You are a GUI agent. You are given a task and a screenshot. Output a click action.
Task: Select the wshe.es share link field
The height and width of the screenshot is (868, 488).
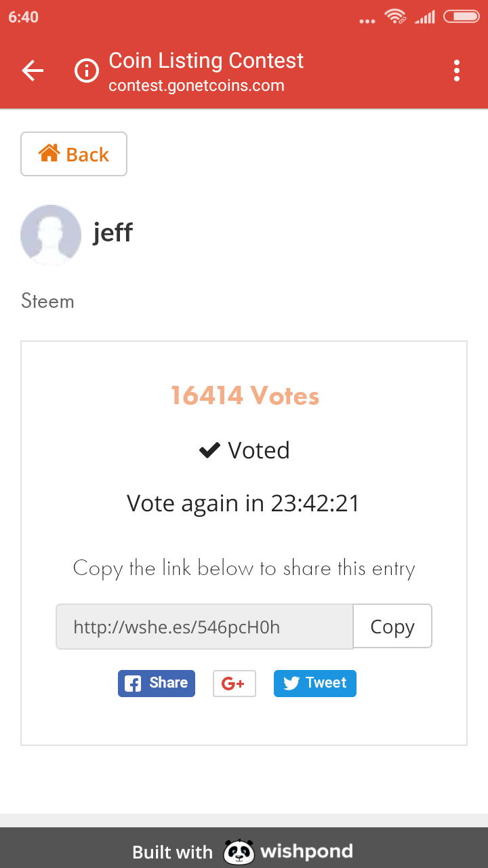205,627
